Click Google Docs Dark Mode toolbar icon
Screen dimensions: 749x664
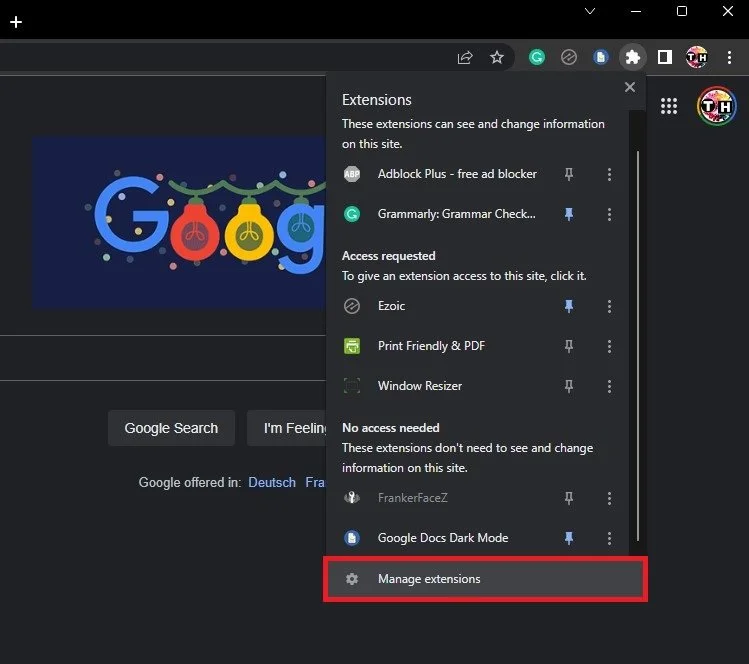coord(600,57)
